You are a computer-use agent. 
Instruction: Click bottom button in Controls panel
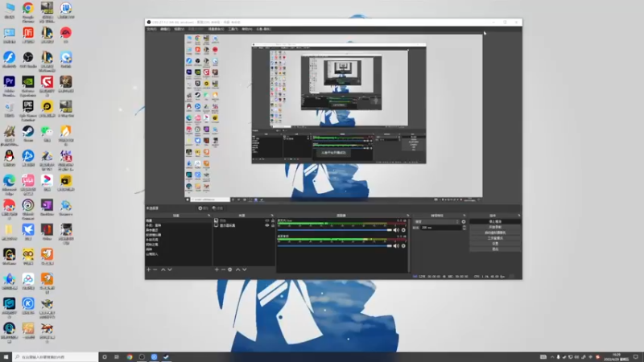click(495, 249)
